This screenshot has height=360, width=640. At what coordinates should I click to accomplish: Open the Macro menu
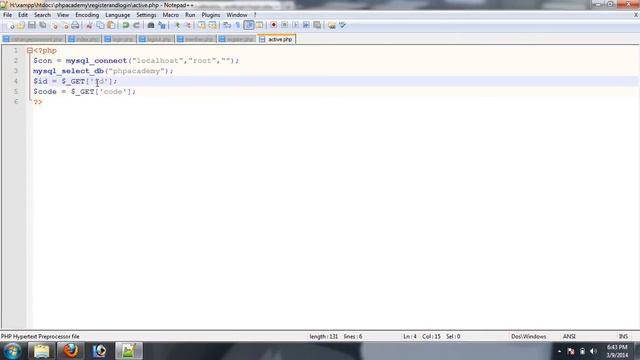171,15
